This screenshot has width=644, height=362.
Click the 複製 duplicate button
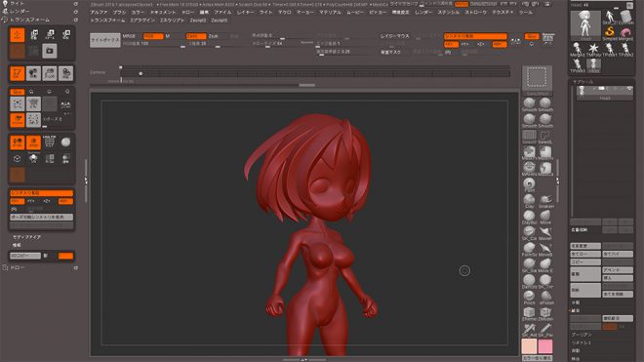pyautogui.click(x=585, y=274)
